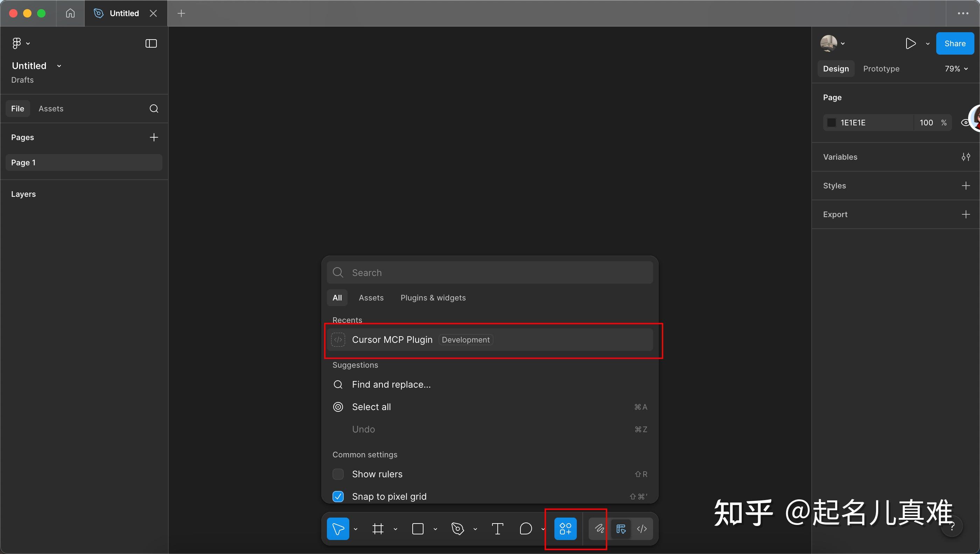Go to the Home tab icon
Viewport: 980px width, 554px height.
[x=70, y=13]
